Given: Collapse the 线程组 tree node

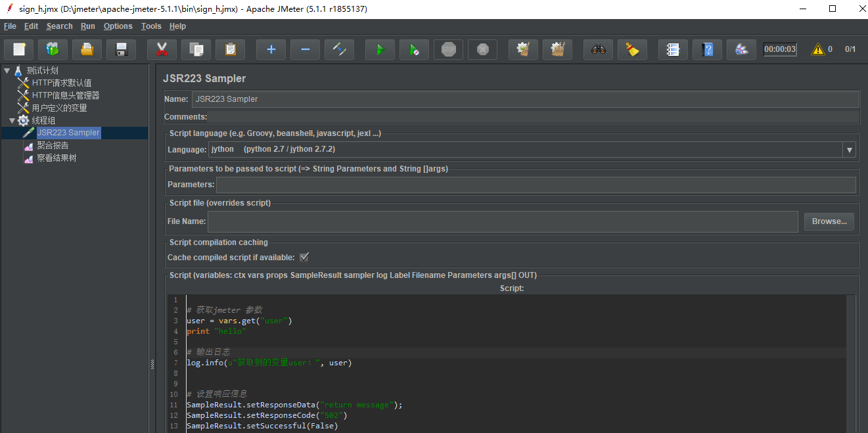Looking at the screenshot, I should (x=12, y=120).
